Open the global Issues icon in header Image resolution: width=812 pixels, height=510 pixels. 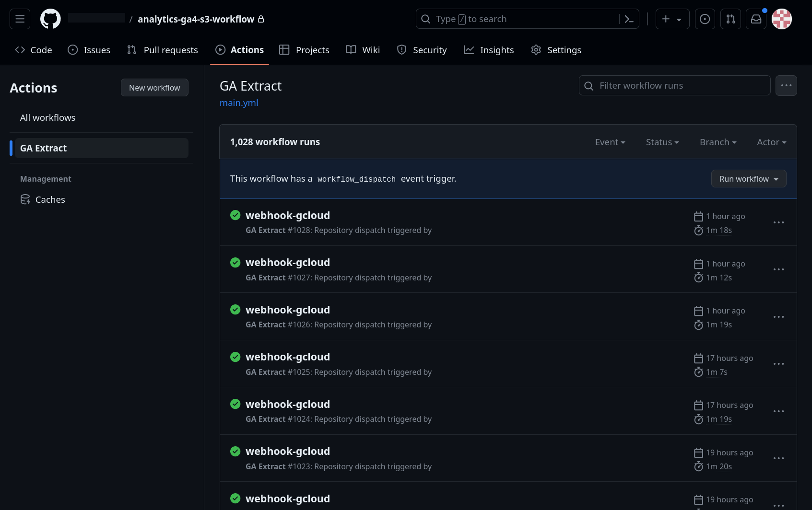(705, 19)
